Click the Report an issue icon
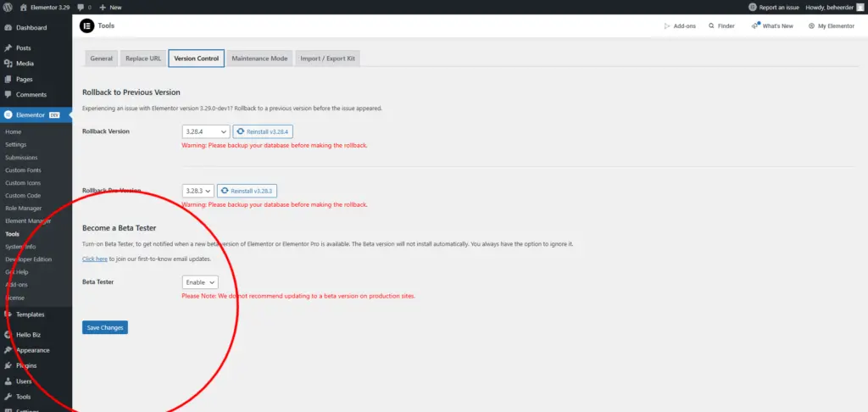The height and width of the screenshot is (412, 868). pos(753,7)
